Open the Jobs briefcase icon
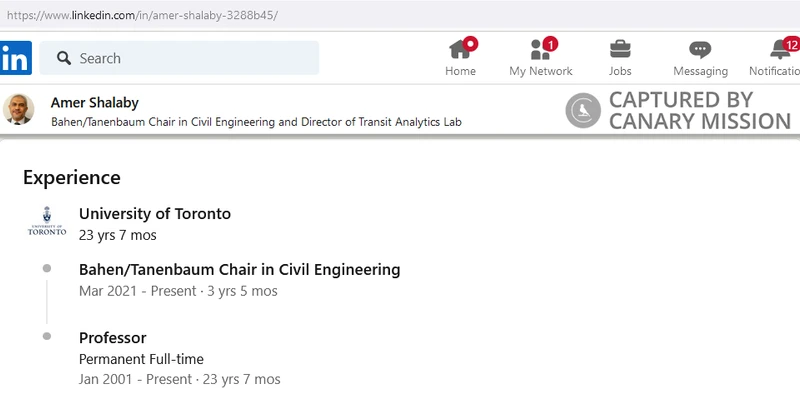The height and width of the screenshot is (409, 800). coord(620,49)
